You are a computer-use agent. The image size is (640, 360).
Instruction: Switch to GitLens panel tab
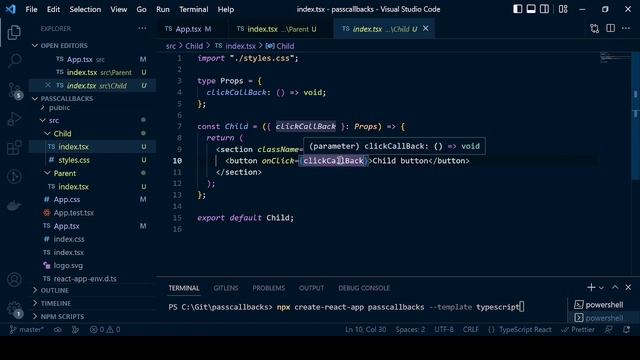point(226,288)
